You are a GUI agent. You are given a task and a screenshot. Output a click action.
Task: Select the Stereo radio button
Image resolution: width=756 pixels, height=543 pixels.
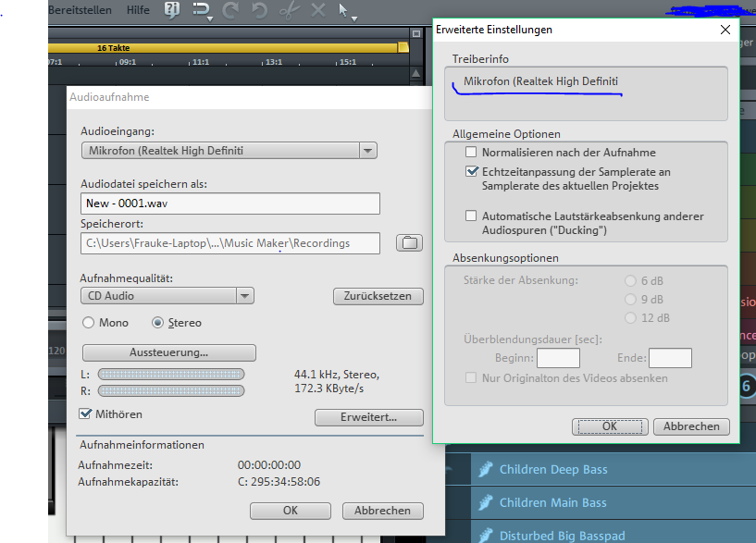click(157, 322)
